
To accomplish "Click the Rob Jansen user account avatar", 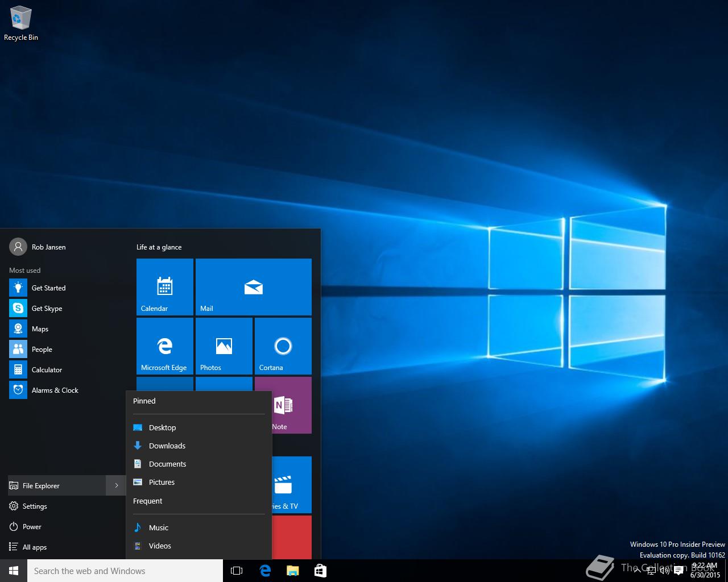I will point(18,247).
